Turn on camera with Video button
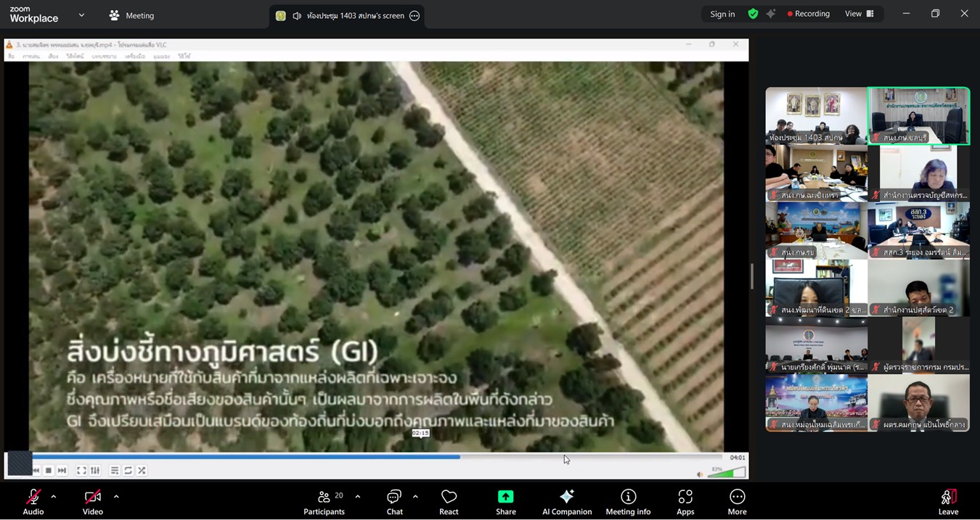 pyautogui.click(x=93, y=502)
